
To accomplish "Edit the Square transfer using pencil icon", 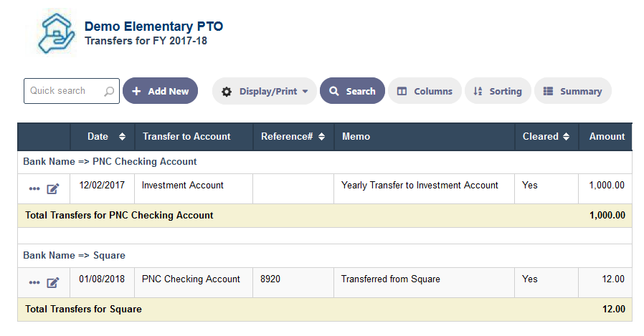I will coord(53,283).
